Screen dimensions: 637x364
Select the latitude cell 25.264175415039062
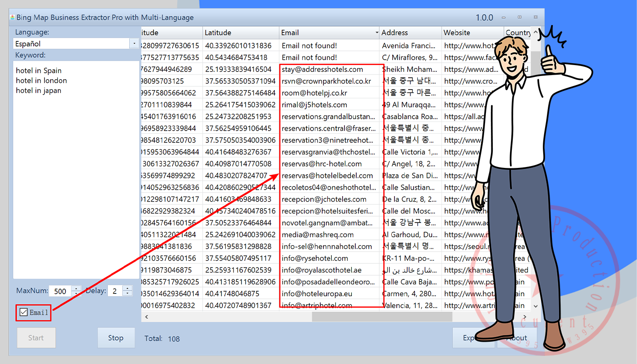point(241,105)
